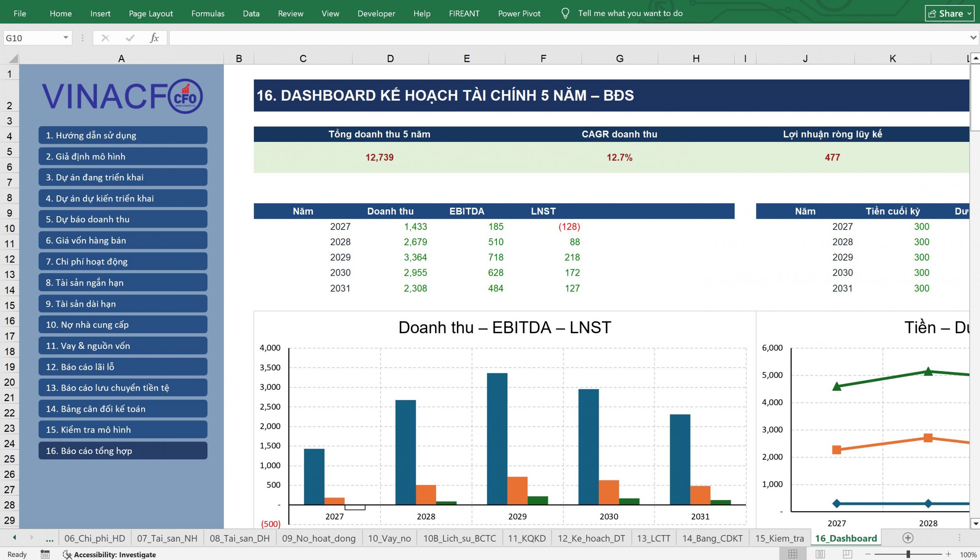Open the Formulas ribbon tab
This screenshot has height=560, width=980.
pyautogui.click(x=208, y=13)
